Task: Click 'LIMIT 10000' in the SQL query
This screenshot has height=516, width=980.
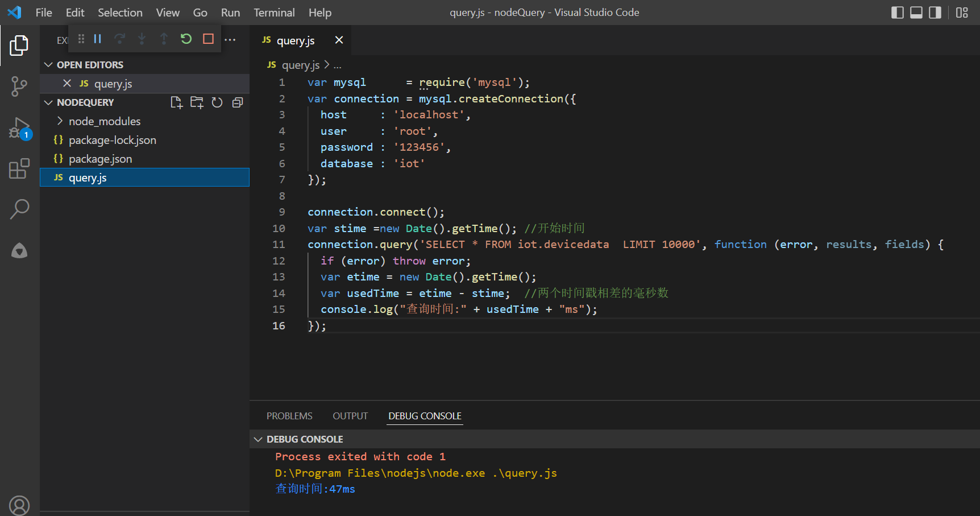Action: [659, 245]
